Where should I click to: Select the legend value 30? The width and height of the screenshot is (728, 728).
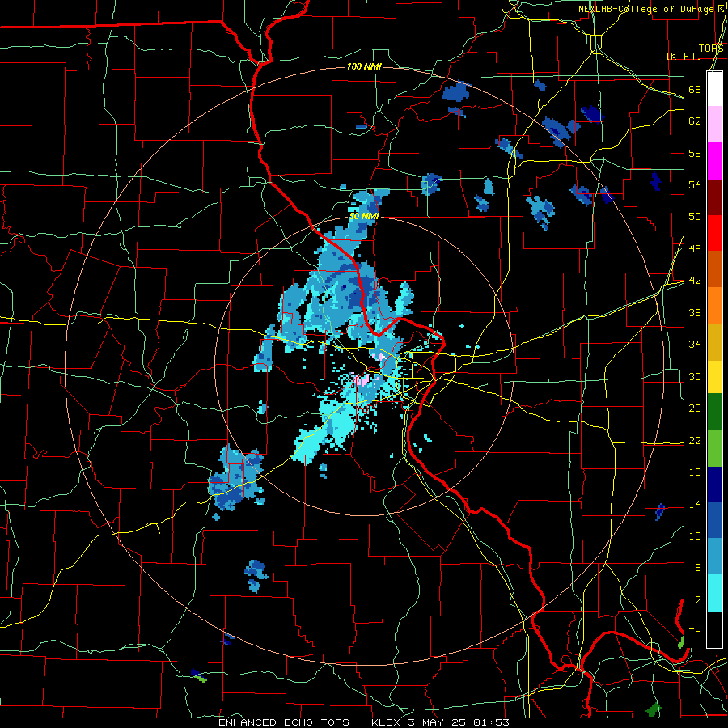click(x=695, y=376)
